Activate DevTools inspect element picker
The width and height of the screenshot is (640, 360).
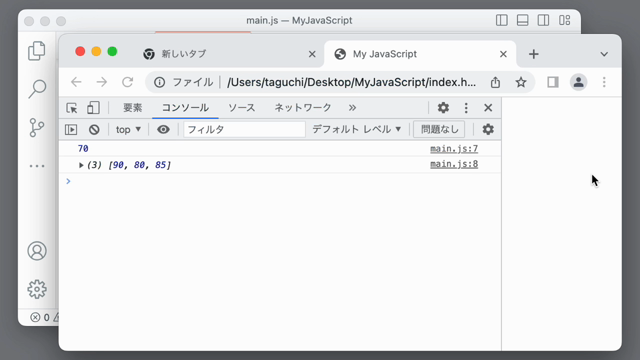click(x=72, y=108)
